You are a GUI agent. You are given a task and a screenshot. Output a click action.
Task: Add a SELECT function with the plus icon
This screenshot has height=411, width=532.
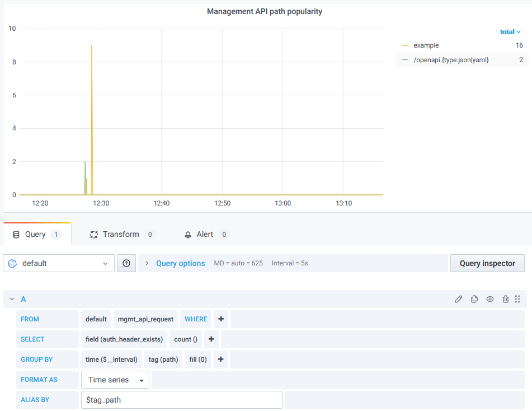(211, 339)
